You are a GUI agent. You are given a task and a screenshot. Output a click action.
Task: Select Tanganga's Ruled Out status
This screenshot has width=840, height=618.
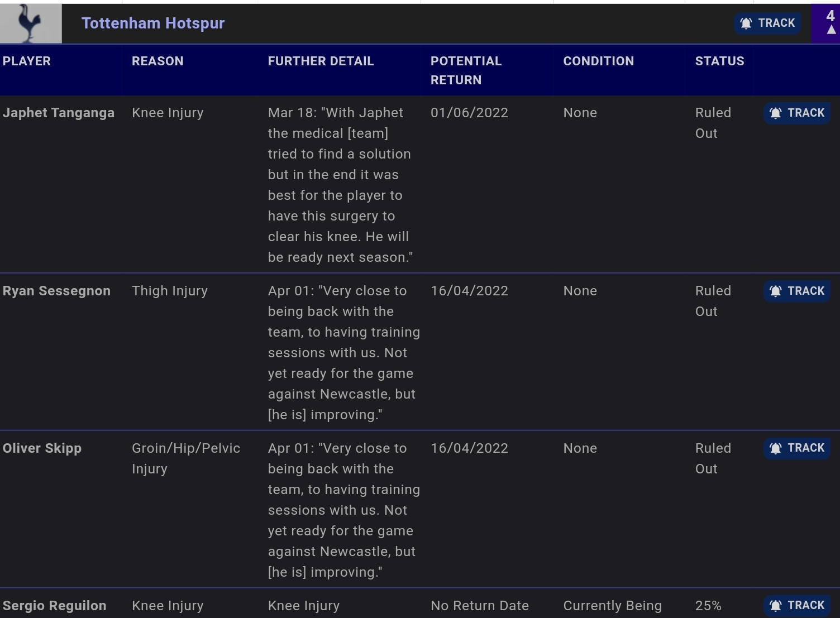713,123
